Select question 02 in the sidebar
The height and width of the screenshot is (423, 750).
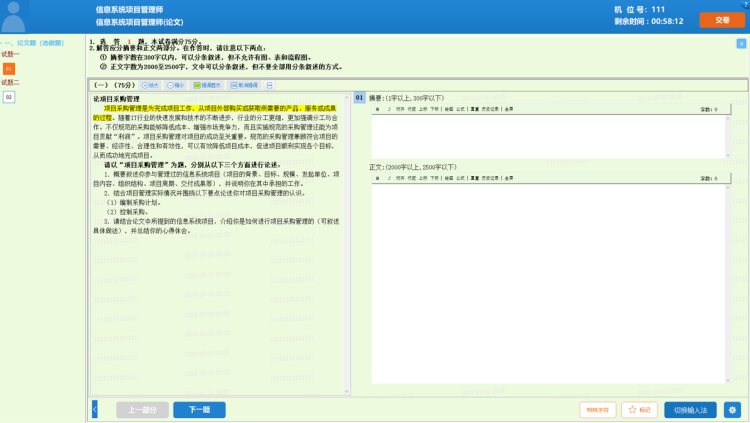click(9, 97)
